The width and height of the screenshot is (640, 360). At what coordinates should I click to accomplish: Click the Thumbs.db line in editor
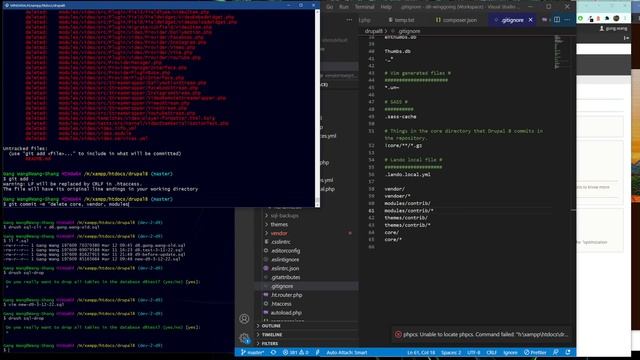point(397,51)
